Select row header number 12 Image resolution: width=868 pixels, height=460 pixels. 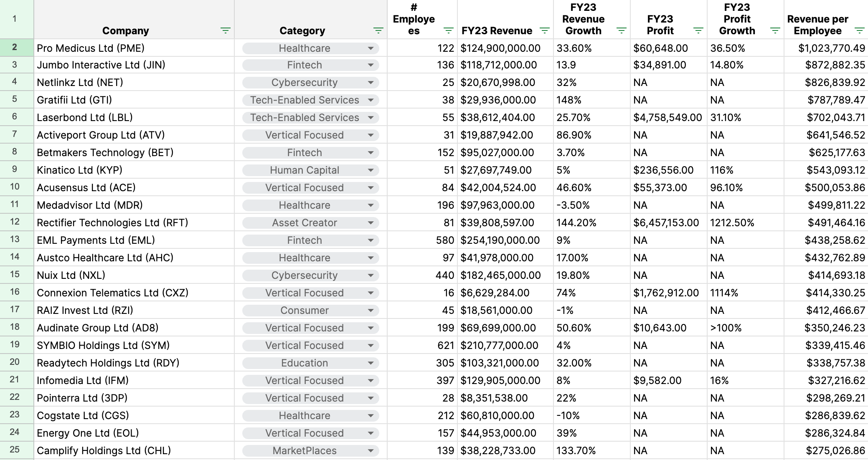(x=17, y=222)
